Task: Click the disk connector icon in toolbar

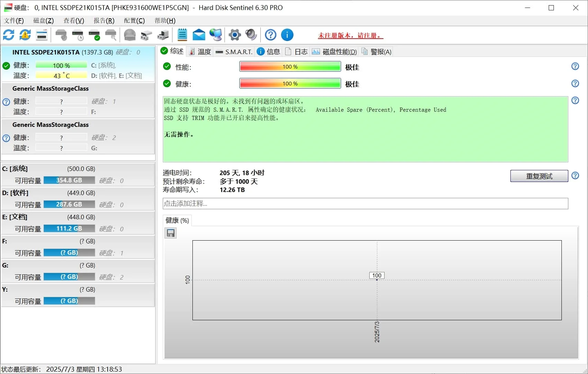Action: [146, 35]
